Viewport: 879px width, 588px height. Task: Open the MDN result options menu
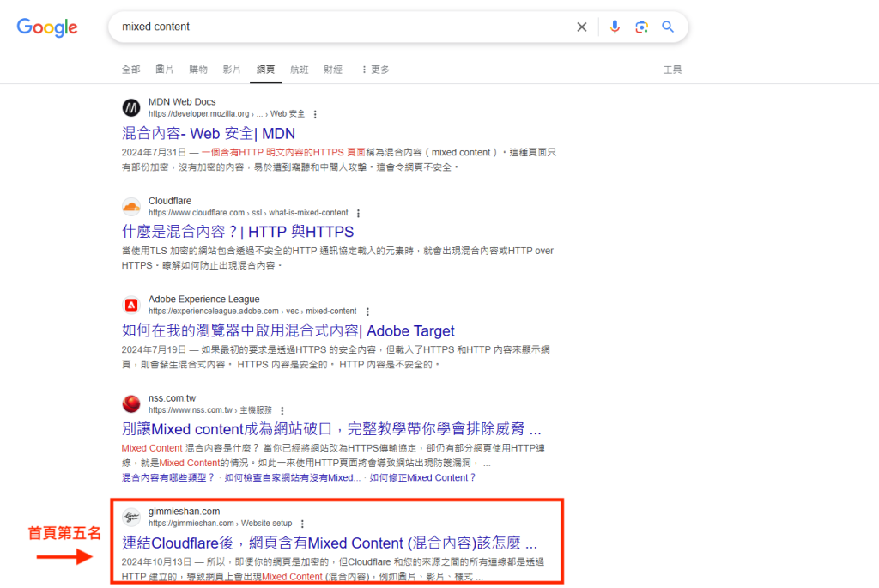click(x=315, y=114)
